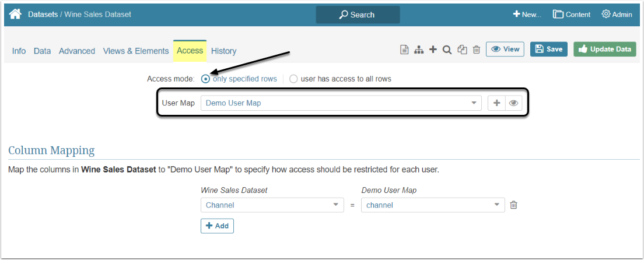644x260 pixels.
Task: Delete the Channel column mapping row
Action: (x=513, y=205)
